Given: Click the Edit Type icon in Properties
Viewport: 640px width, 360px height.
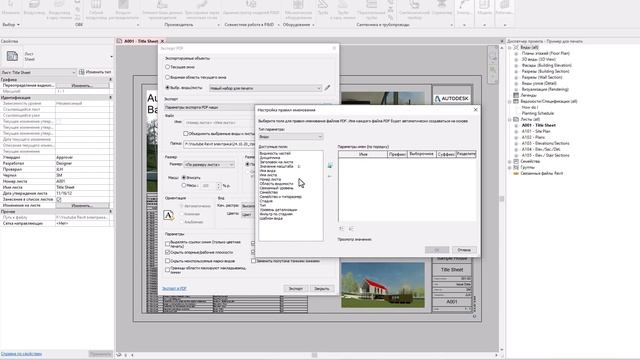Looking at the screenshot, I should (82, 72).
